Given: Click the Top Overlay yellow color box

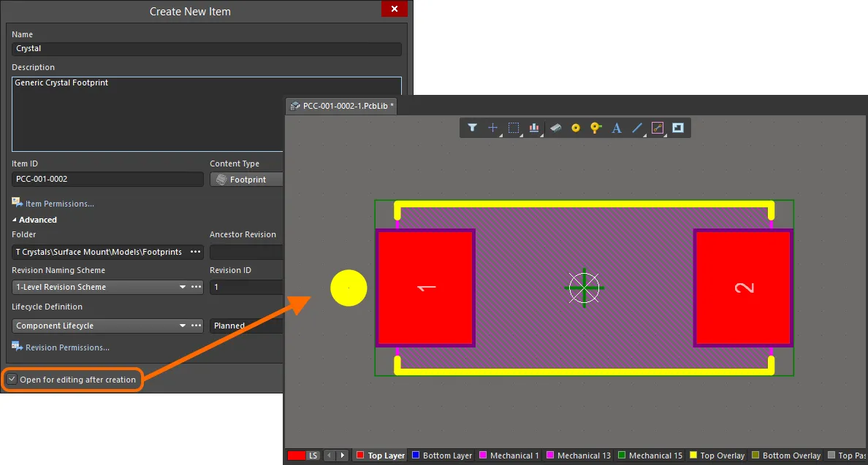Looking at the screenshot, I should click(x=693, y=455).
